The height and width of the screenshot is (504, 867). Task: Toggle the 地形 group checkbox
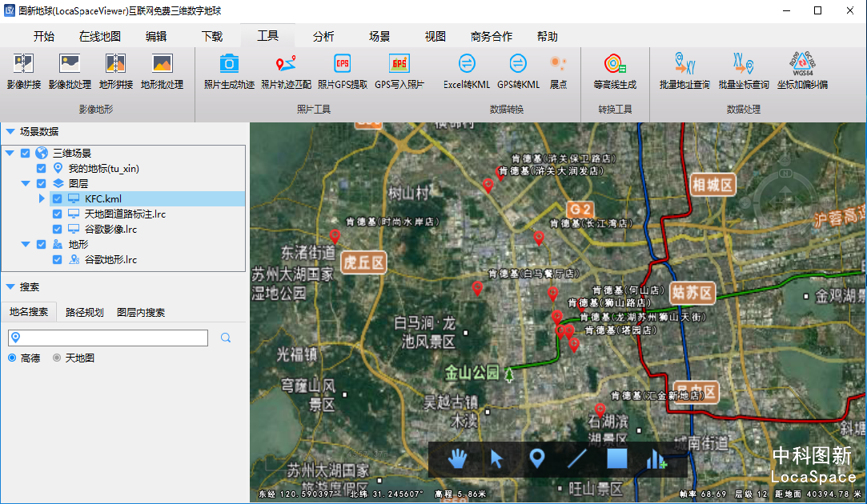click(41, 244)
